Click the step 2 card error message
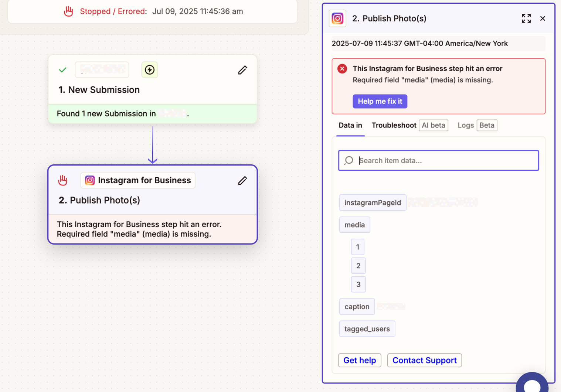This screenshot has width=561, height=392. [139, 229]
